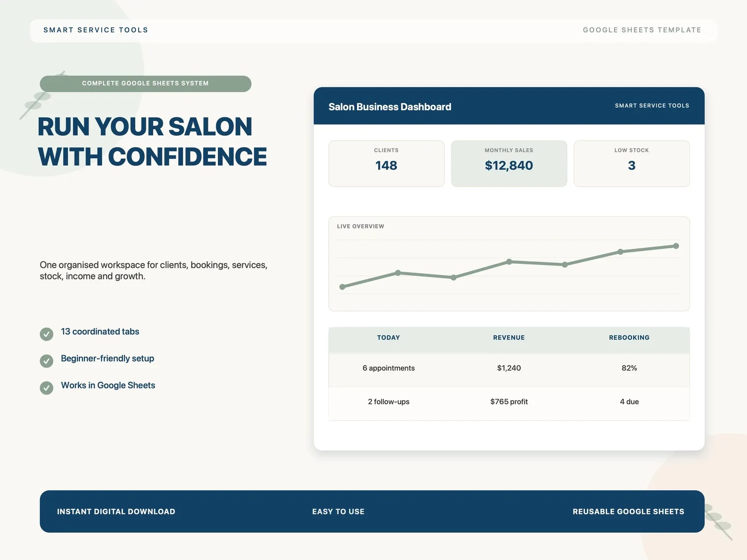Click "REUSABLE GOOGLE SHEETS" in the bottom banner
747x560 pixels.
tap(628, 512)
